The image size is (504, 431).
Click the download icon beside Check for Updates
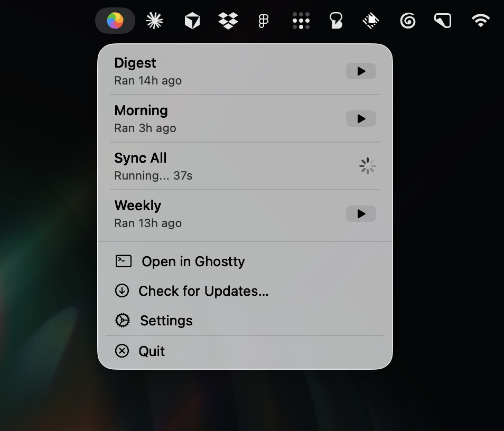pos(122,291)
